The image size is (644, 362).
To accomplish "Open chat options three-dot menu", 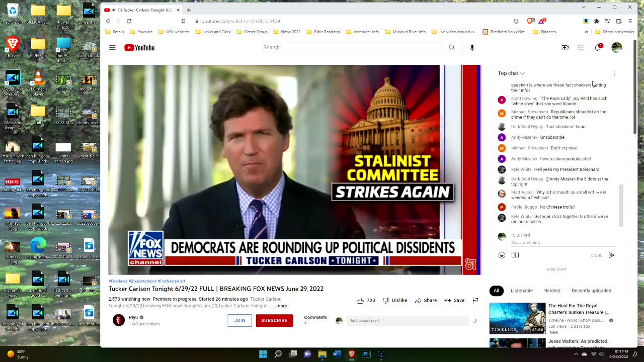I will [x=614, y=73].
